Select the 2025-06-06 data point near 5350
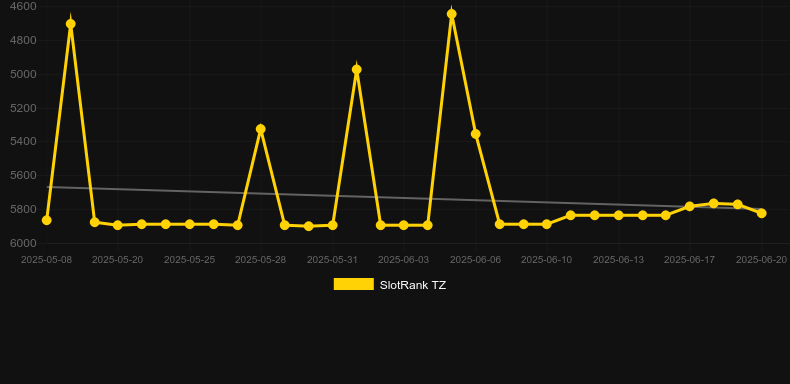The width and height of the screenshot is (790, 384). point(475,134)
